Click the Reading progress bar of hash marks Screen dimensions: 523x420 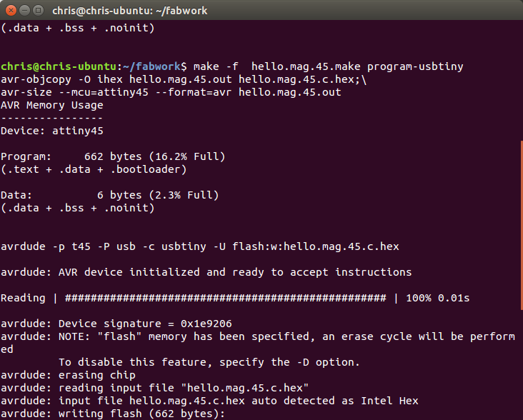click(226, 298)
